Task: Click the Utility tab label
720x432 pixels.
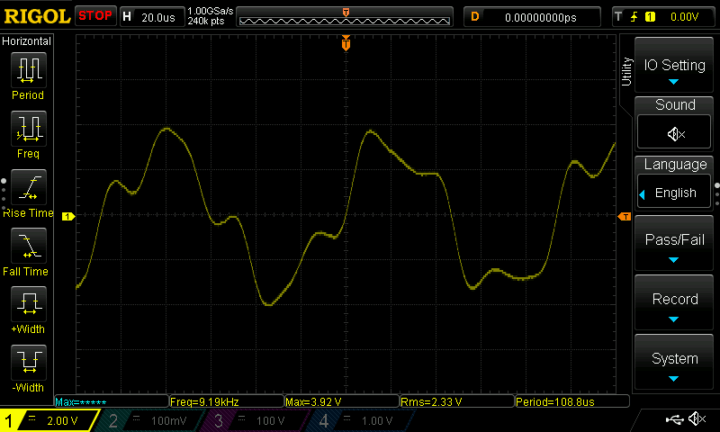Action: pyautogui.click(x=626, y=72)
